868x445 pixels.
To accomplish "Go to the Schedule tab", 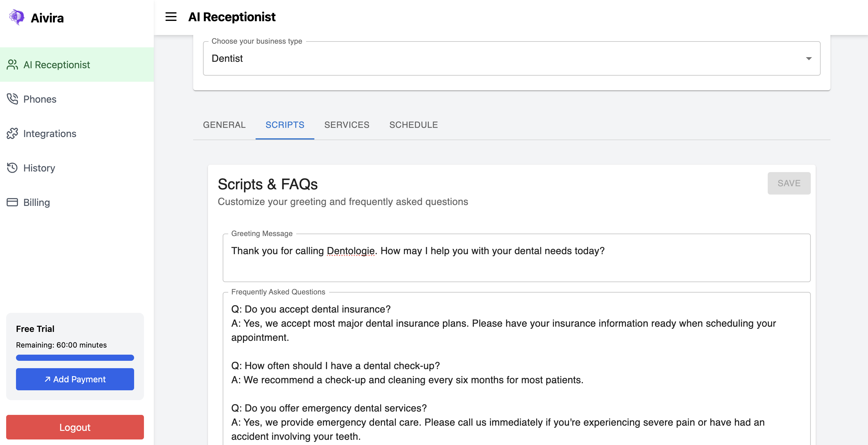I will tap(413, 125).
